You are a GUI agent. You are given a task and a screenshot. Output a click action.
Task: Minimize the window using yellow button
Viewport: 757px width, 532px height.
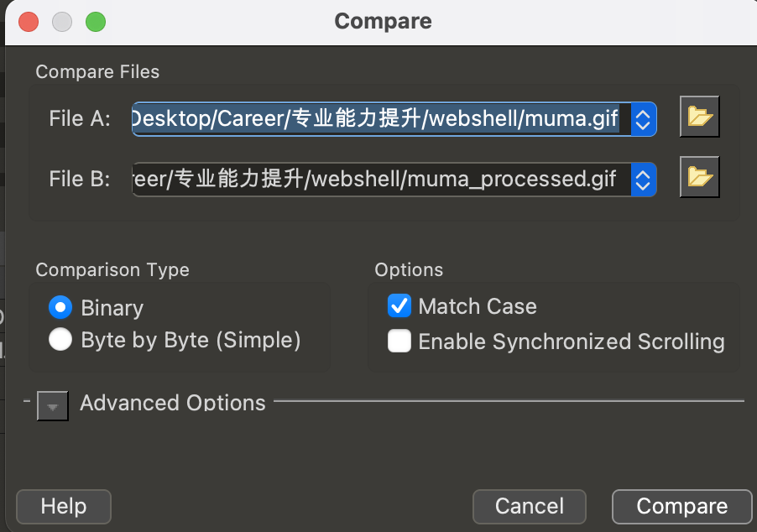(62, 21)
